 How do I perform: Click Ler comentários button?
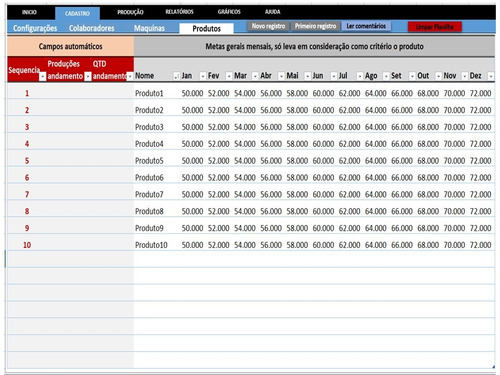coord(366,26)
